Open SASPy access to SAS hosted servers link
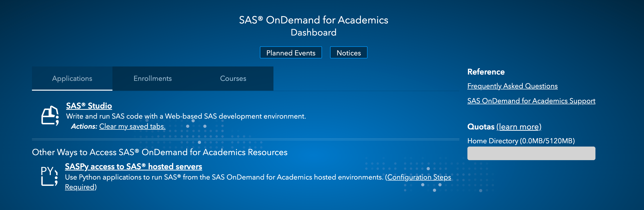 [x=134, y=166]
